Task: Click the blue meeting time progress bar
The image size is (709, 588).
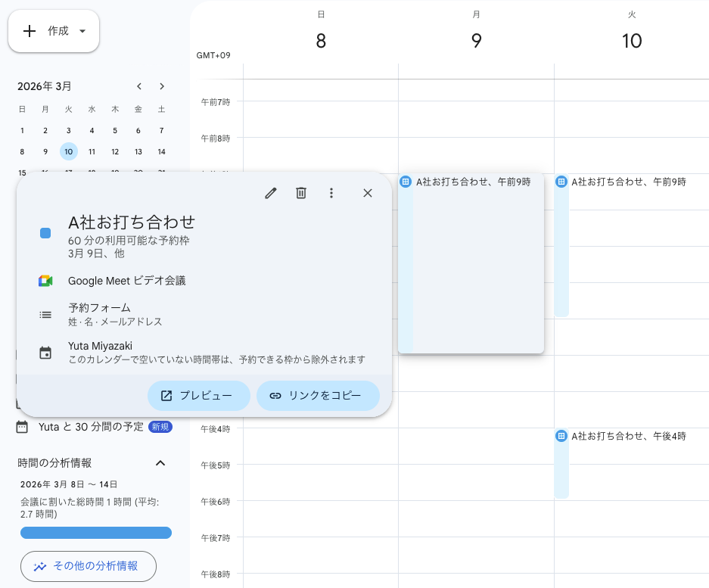Action: click(96, 533)
